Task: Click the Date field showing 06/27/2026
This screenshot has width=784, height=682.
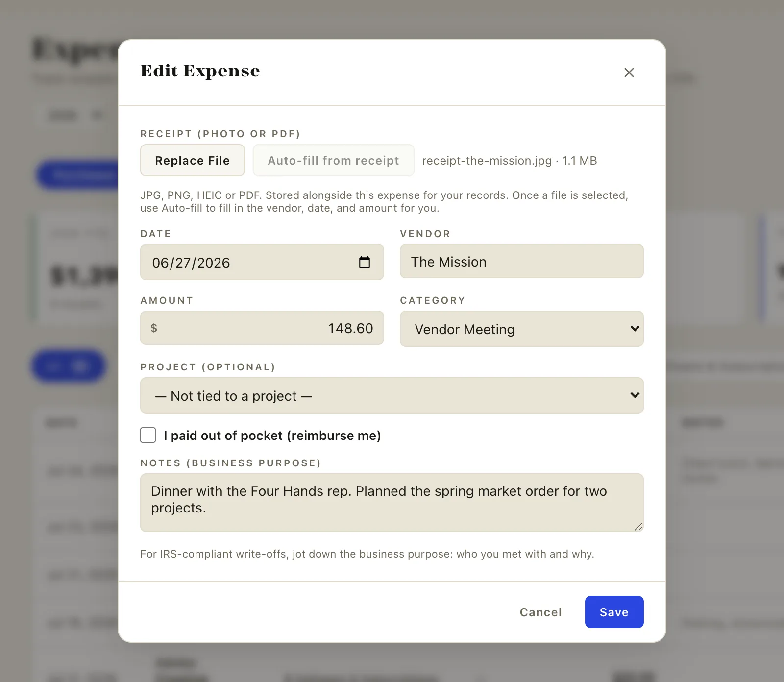Action: pos(262,262)
